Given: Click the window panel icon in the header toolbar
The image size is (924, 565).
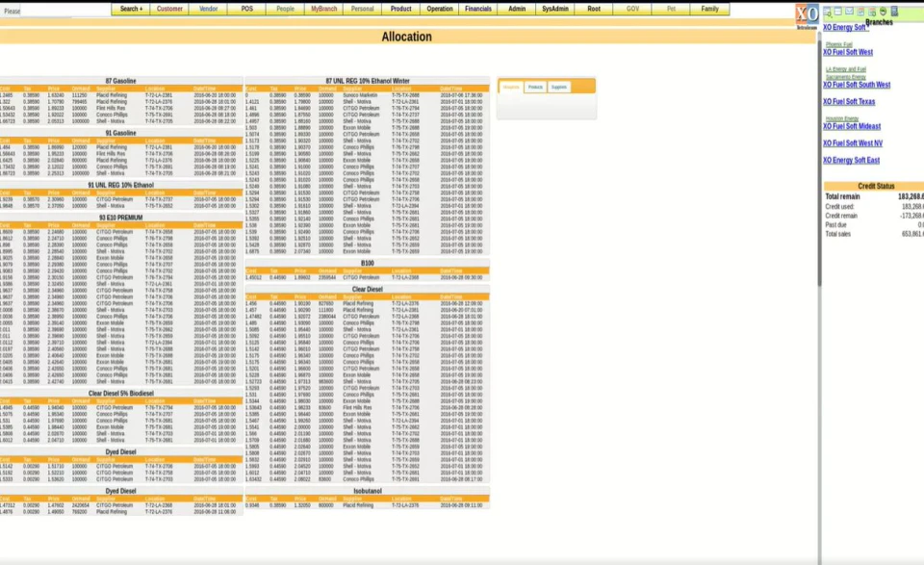Looking at the screenshot, I should coord(838,12).
